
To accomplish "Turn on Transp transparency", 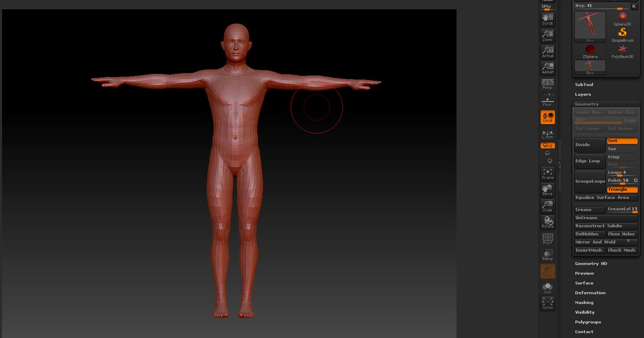I will point(547,255).
